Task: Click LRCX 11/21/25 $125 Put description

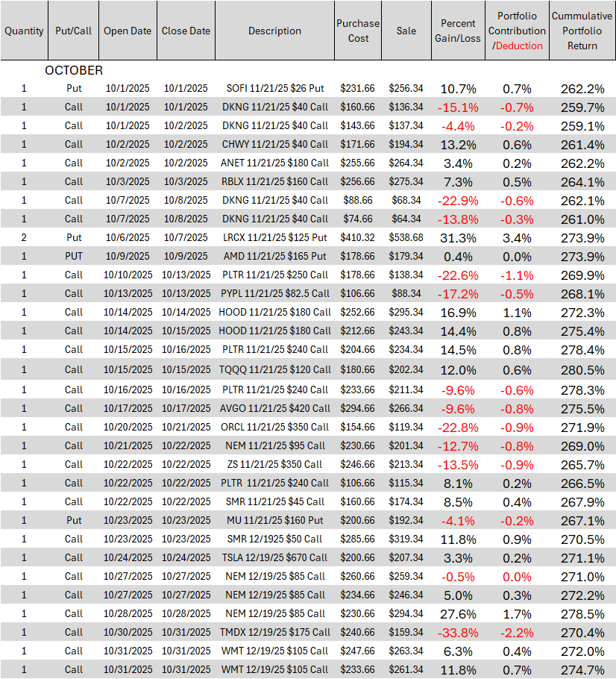Action: click(x=275, y=237)
